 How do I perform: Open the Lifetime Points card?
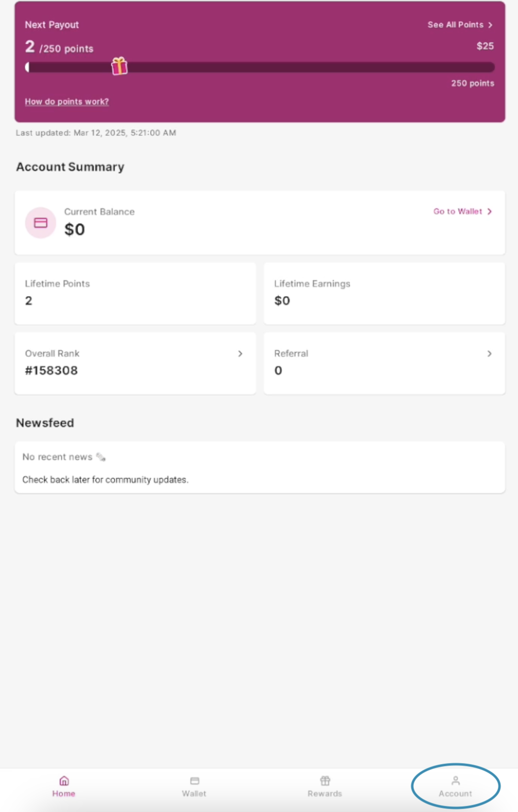tap(135, 293)
